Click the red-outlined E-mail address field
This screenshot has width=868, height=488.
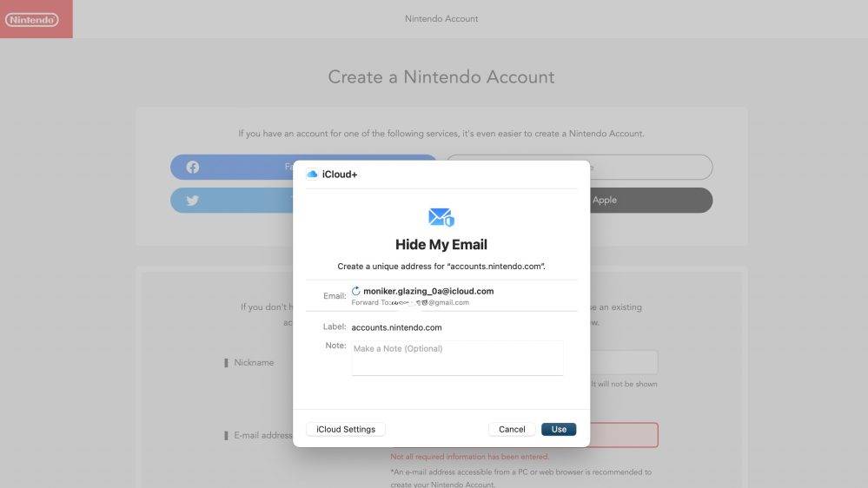pos(624,434)
